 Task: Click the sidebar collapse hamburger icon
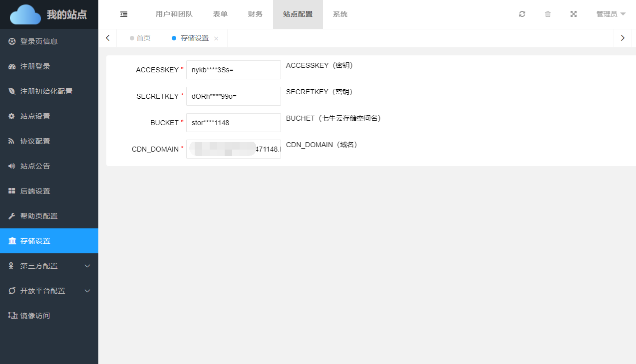pyautogui.click(x=124, y=14)
